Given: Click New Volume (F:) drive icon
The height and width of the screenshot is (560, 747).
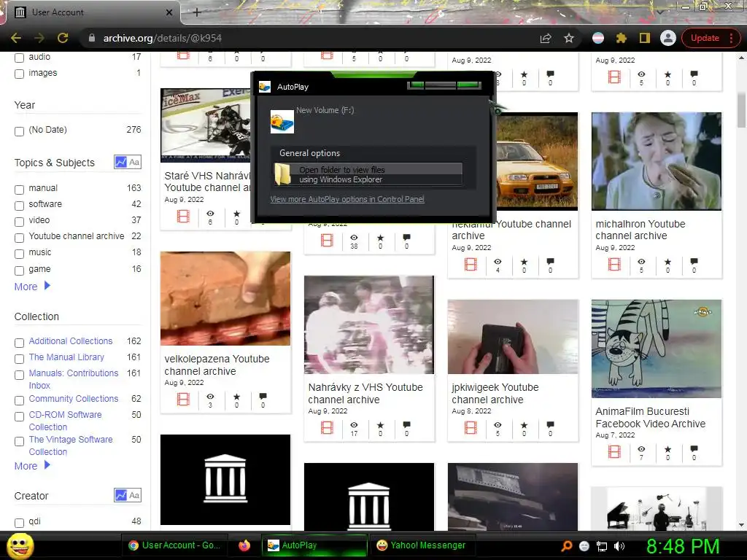Looking at the screenshot, I should point(282,122).
